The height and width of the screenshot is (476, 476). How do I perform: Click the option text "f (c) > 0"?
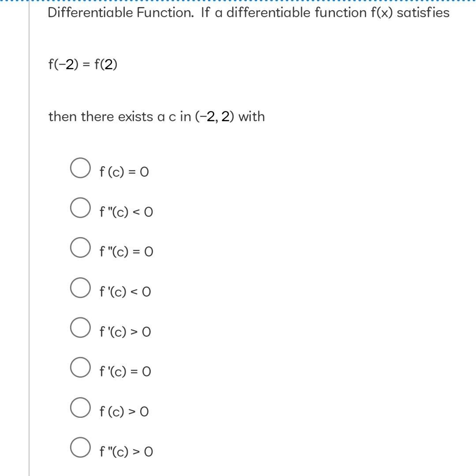124,412
